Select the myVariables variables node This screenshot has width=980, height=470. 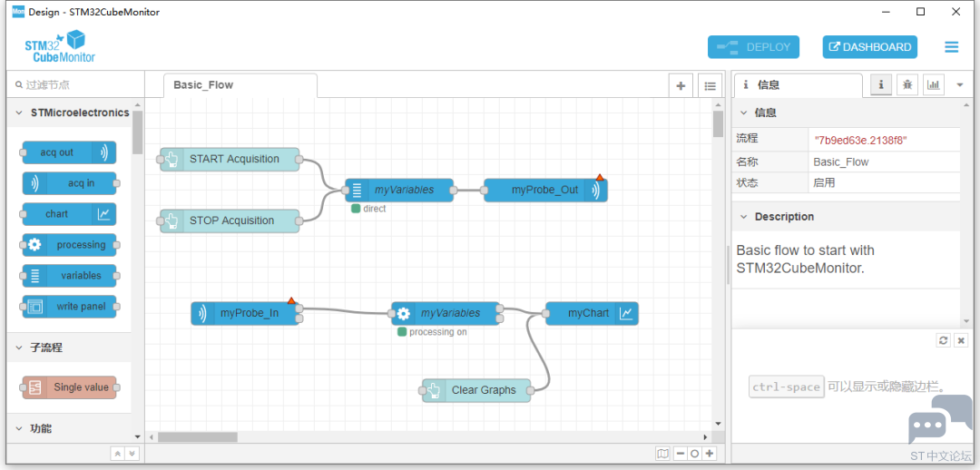click(399, 190)
